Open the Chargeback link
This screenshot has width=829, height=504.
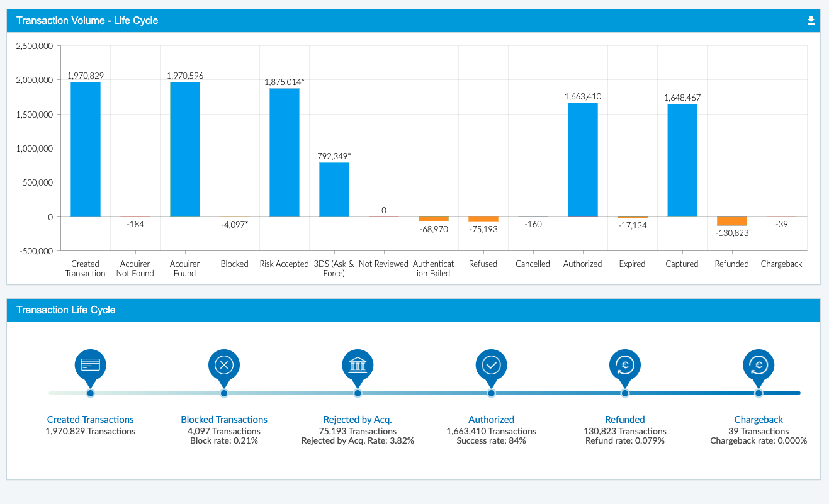click(x=759, y=419)
